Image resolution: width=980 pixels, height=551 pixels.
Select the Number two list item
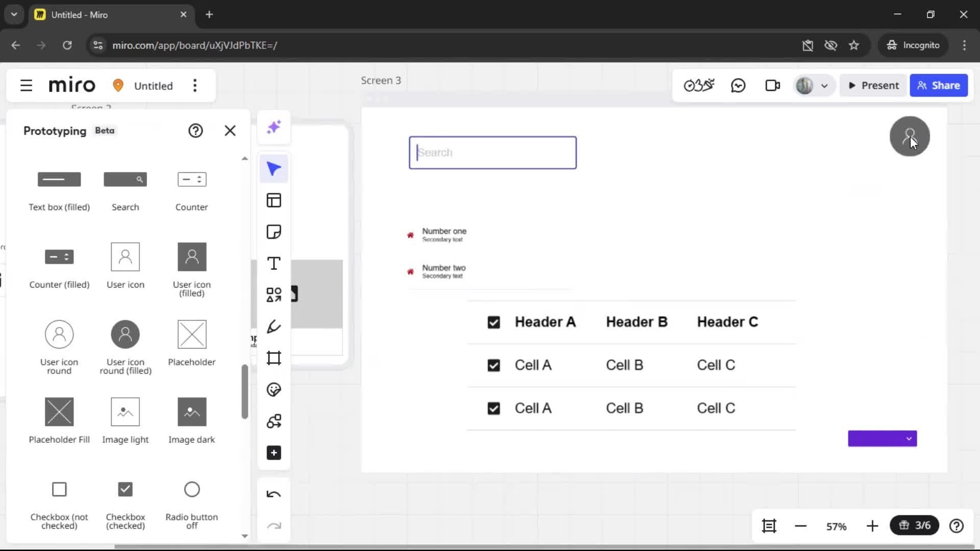click(x=438, y=271)
